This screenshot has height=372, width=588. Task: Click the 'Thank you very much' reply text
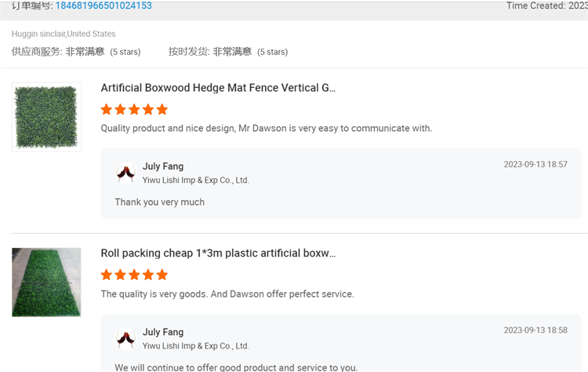(x=160, y=202)
